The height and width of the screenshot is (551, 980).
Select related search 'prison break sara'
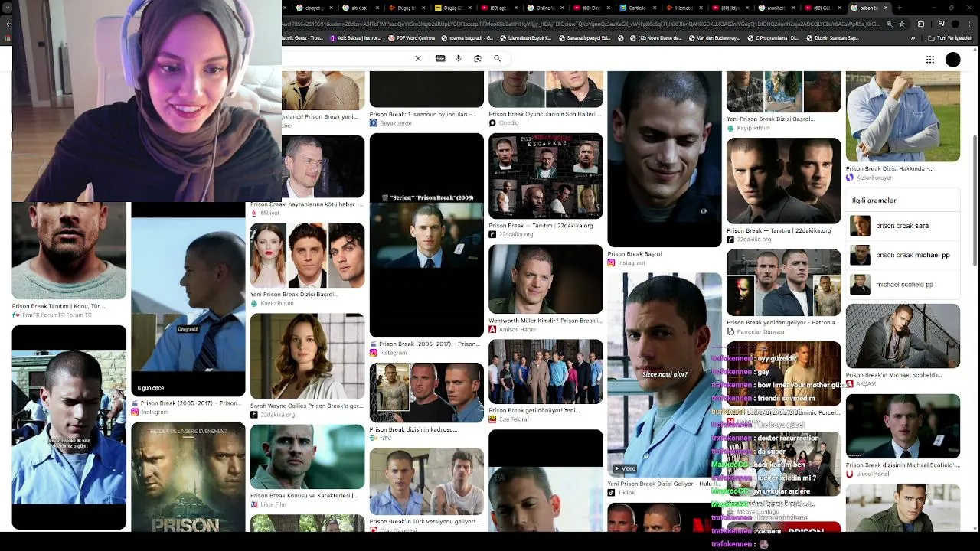[x=903, y=226]
